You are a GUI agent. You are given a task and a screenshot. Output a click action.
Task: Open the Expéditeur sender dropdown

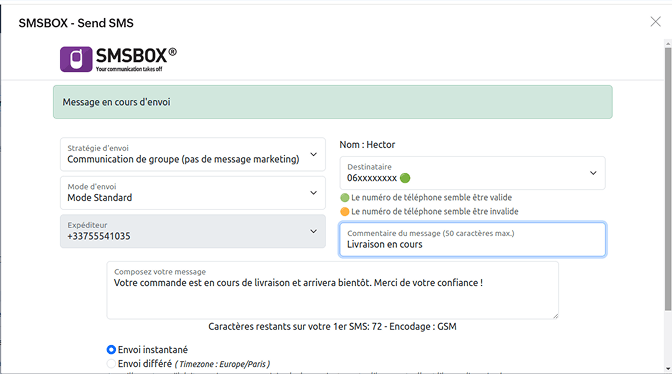[192, 231]
